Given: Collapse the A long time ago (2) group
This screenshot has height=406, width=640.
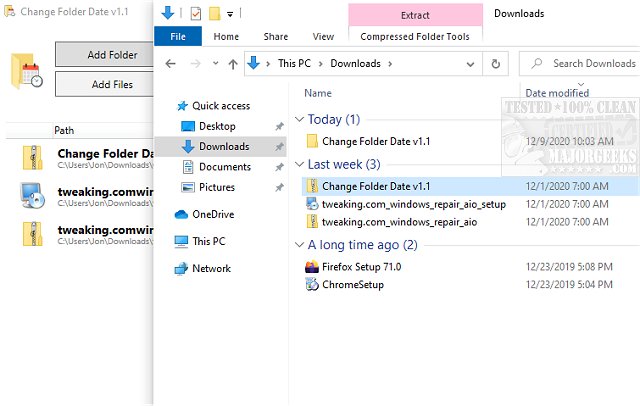Looking at the screenshot, I should [300, 245].
